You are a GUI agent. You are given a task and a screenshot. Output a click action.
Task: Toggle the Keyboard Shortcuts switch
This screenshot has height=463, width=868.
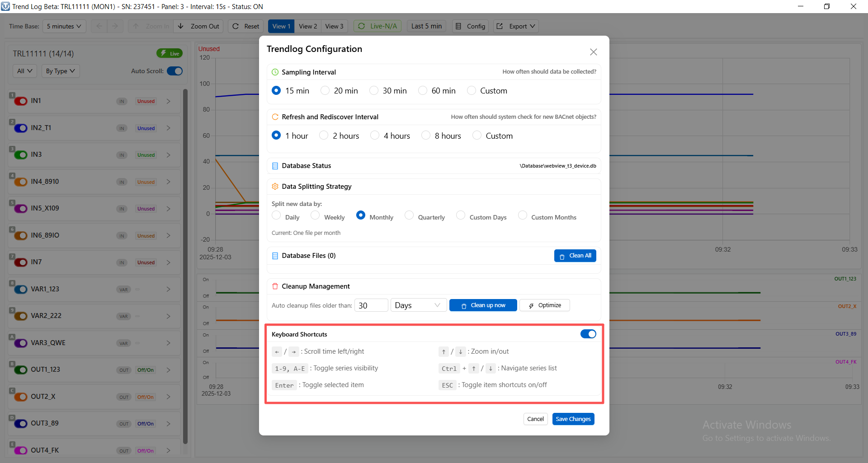(588, 334)
